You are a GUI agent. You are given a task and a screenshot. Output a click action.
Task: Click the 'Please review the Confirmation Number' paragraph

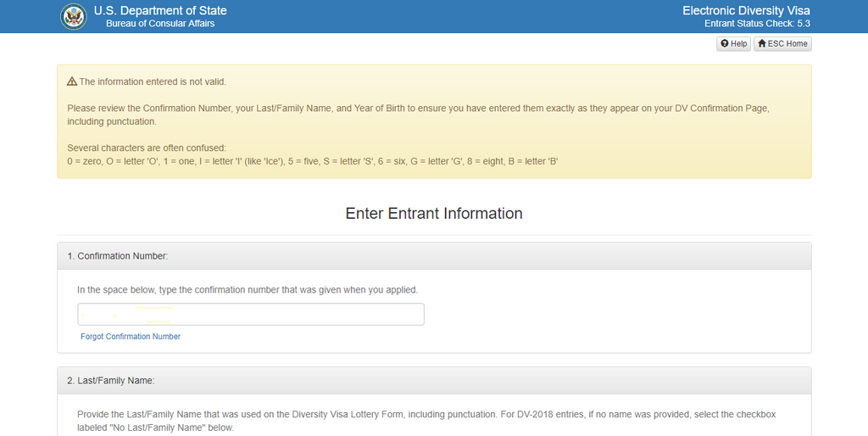418,109
